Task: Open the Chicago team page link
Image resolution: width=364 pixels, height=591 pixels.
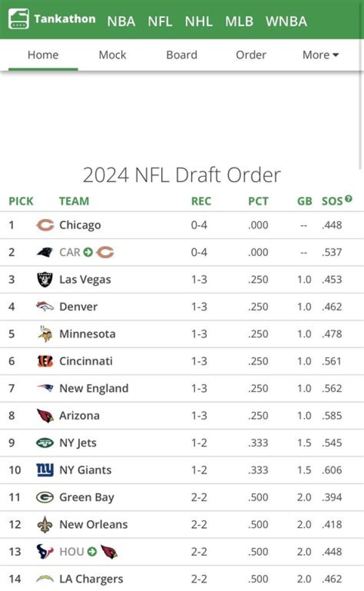Action: (80, 225)
